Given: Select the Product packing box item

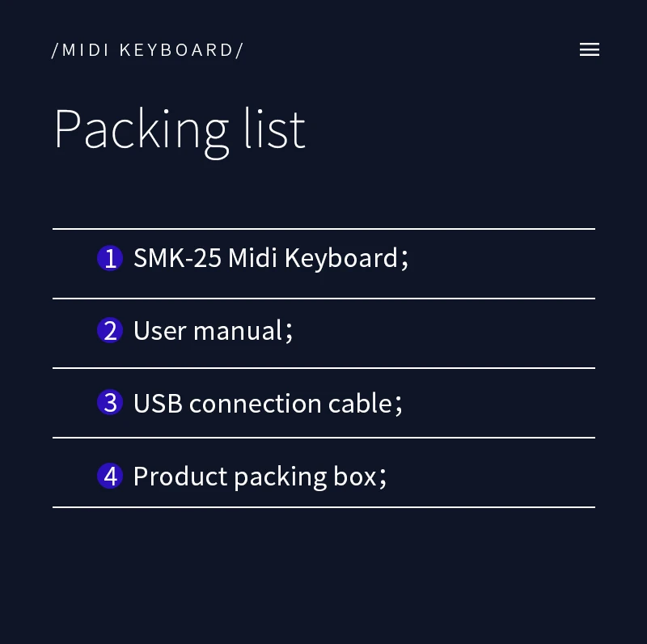Looking at the screenshot, I should (255, 476).
